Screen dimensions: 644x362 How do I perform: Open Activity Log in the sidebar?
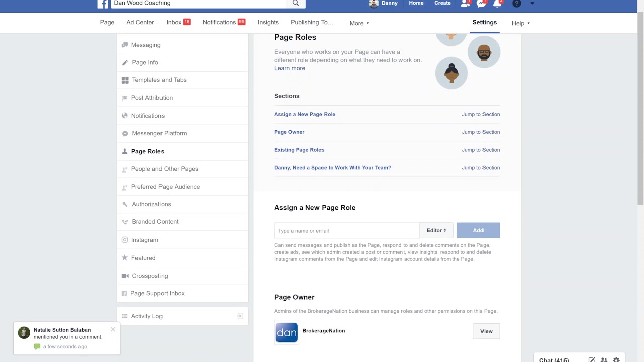click(x=182, y=316)
